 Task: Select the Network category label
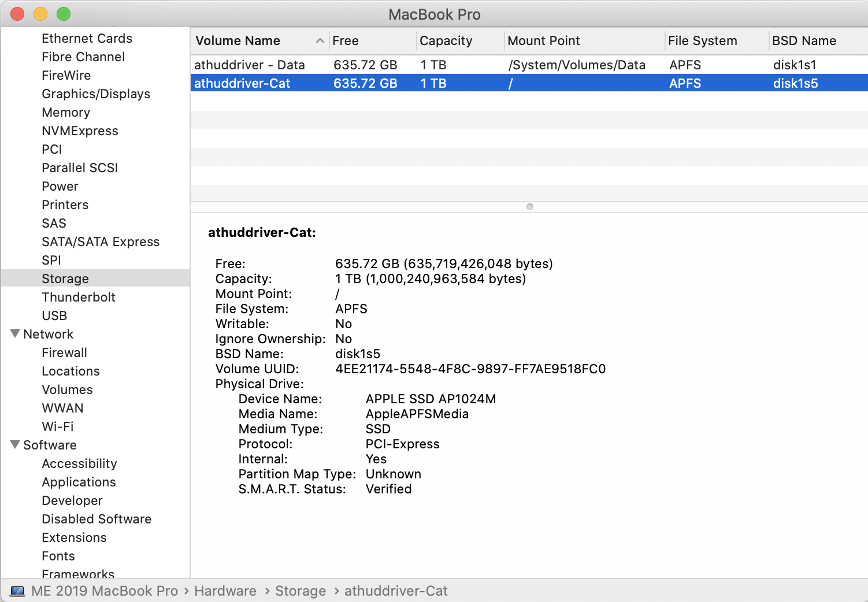[x=48, y=334]
